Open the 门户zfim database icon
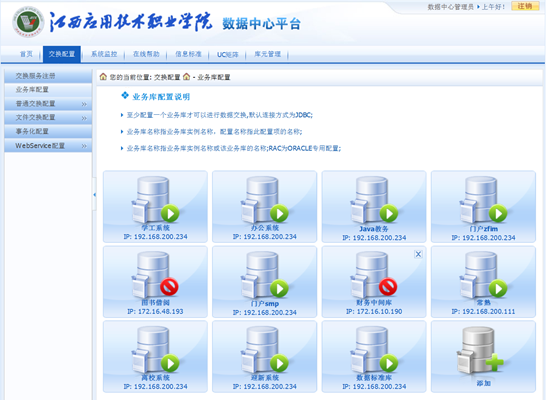546x400 pixels. pos(483,199)
